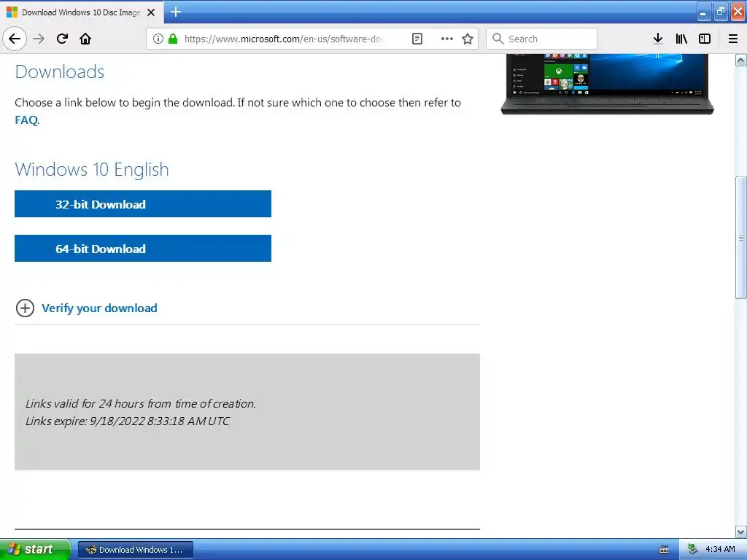Click scrollbar up arrow

coord(741,60)
